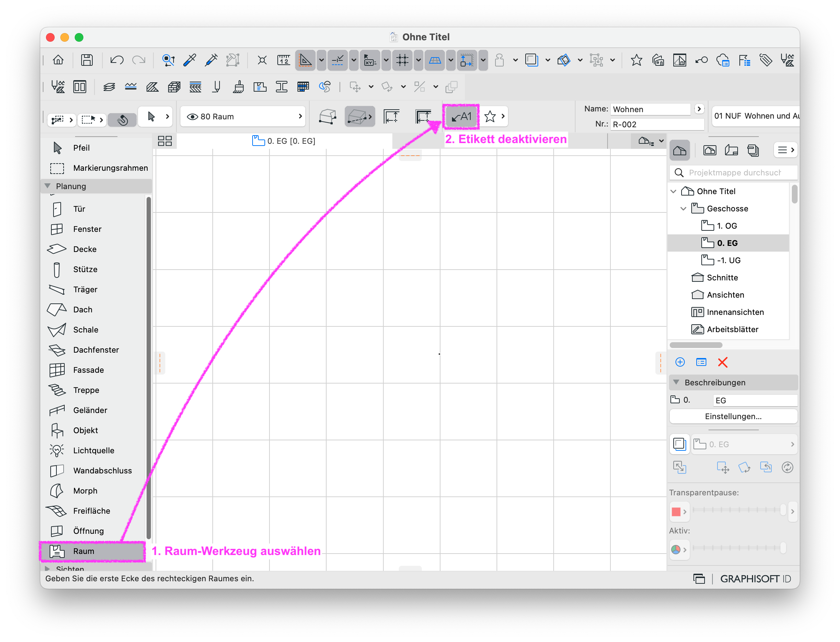Click the pipette eyedropper icon
The width and height of the screenshot is (840, 642).
point(189,60)
